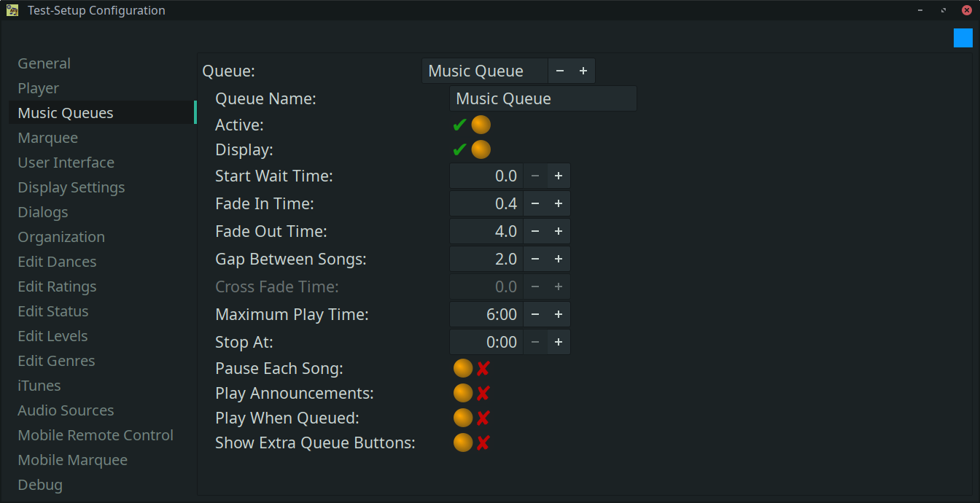The image size is (980, 503).
Task: Increase Gap Between Songs with plus icon
Action: pos(559,259)
